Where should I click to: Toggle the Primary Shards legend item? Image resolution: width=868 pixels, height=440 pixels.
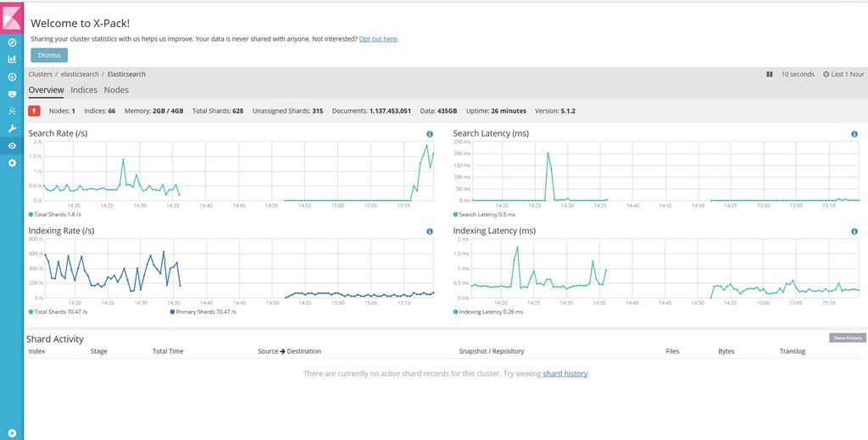pyautogui.click(x=203, y=312)
